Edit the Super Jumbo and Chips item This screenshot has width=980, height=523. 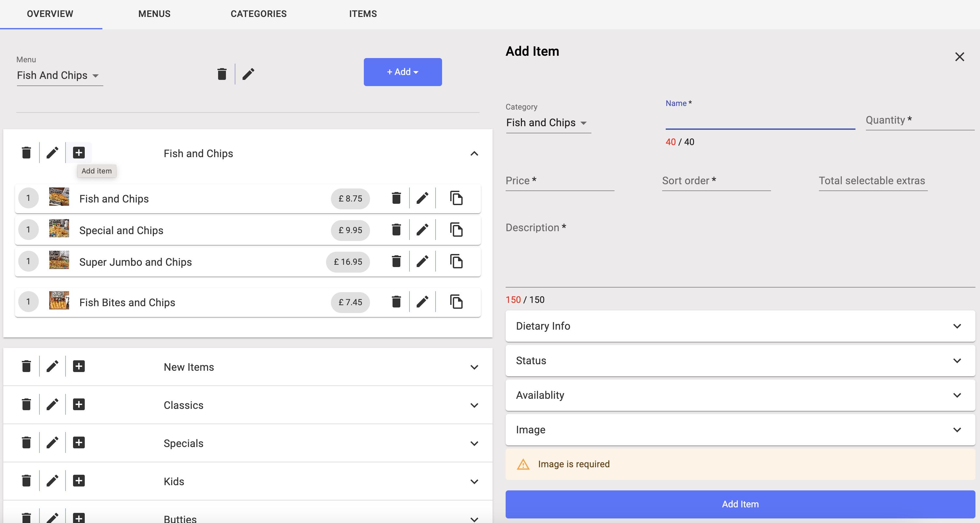pyautogui.click(x=422, y=261)
